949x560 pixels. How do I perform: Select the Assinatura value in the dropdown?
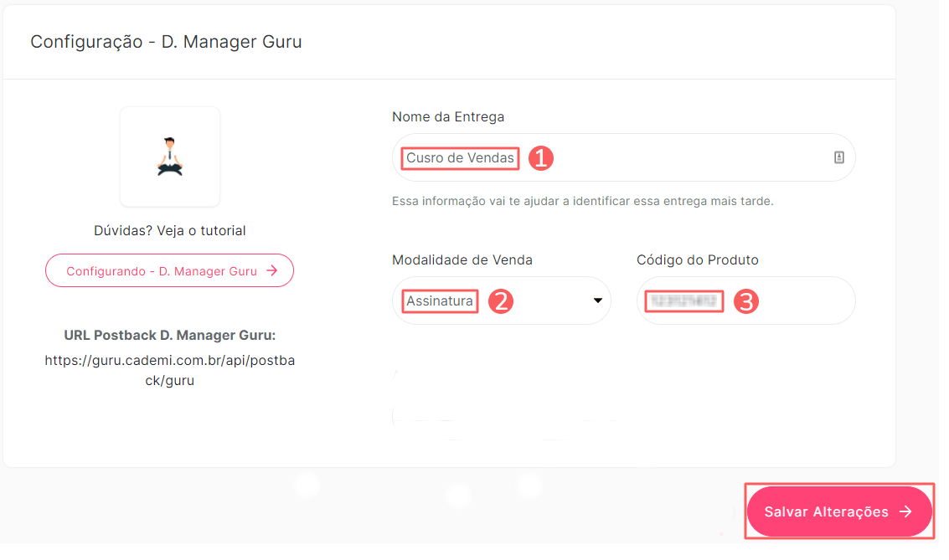[440, 301]
